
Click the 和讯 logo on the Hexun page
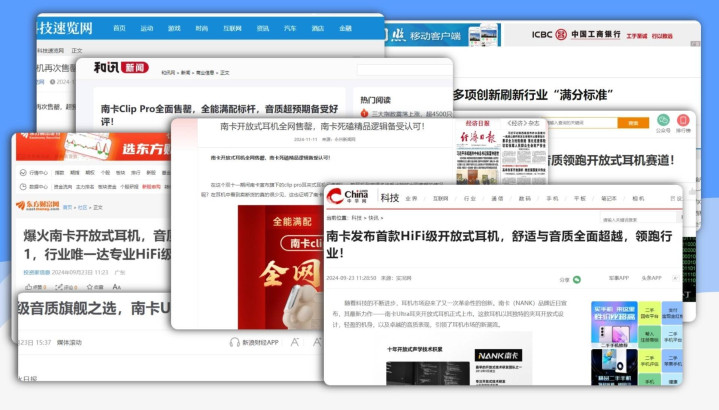pyautogui.click(x=106, y=67)
